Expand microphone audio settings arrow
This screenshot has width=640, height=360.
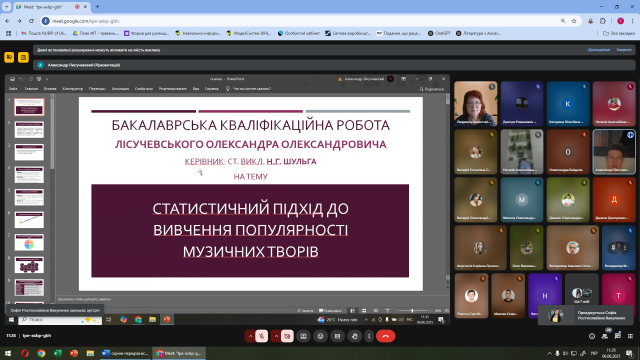click(x=250, y=336)
